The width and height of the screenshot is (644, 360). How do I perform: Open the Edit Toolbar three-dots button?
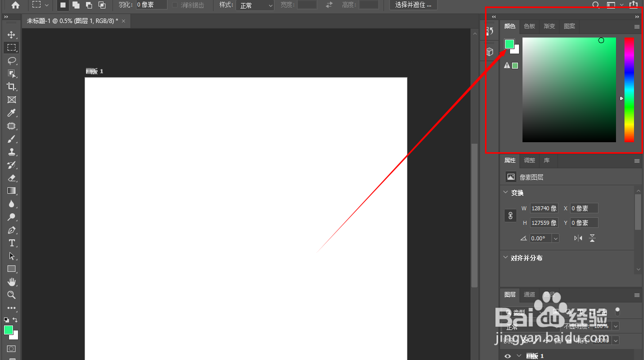click(11, 308)
